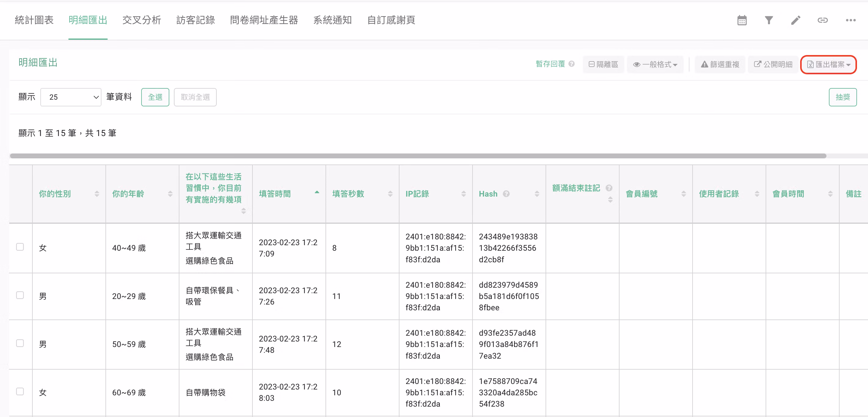This screenshot has height=417, width=868.
Task: Click help icon next to 額滿結束註記
Action: tap(609, 188)
